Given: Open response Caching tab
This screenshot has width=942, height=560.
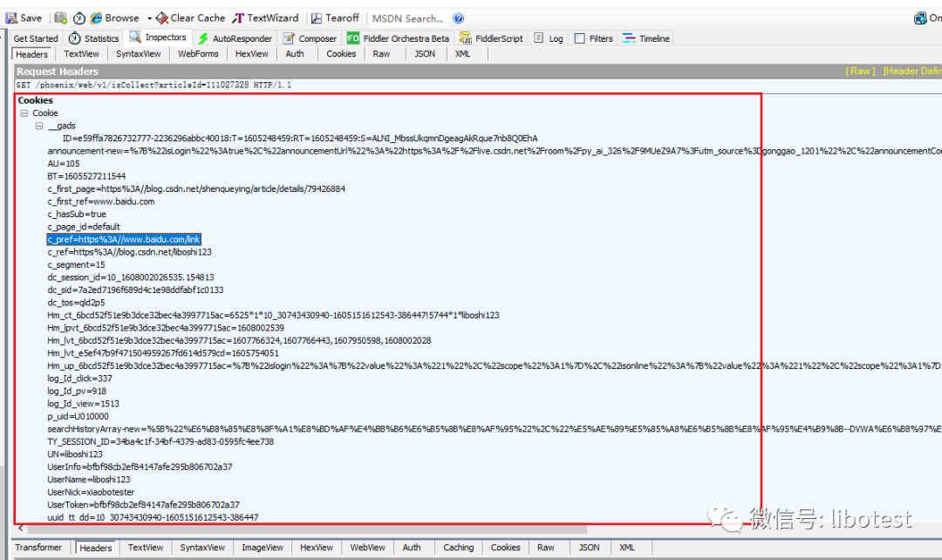Looking at the screenshot, I should tap(459, 548).
